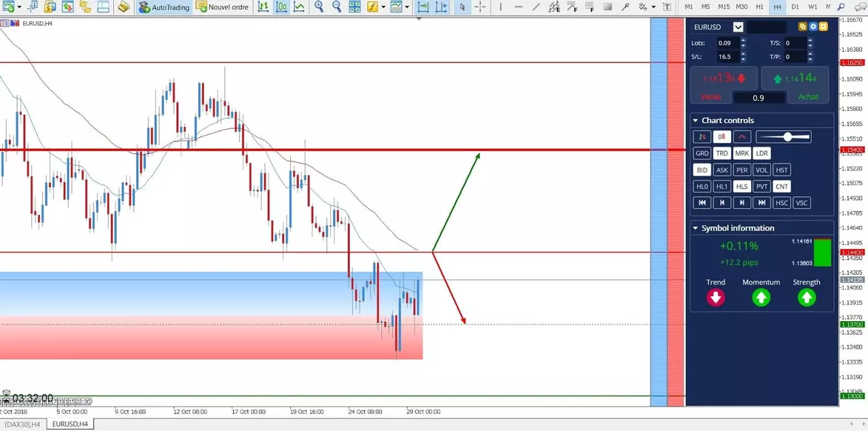Open new chart dropdown arrow
This screenshot has height=431, width=868.
click(x=19, y=7)
